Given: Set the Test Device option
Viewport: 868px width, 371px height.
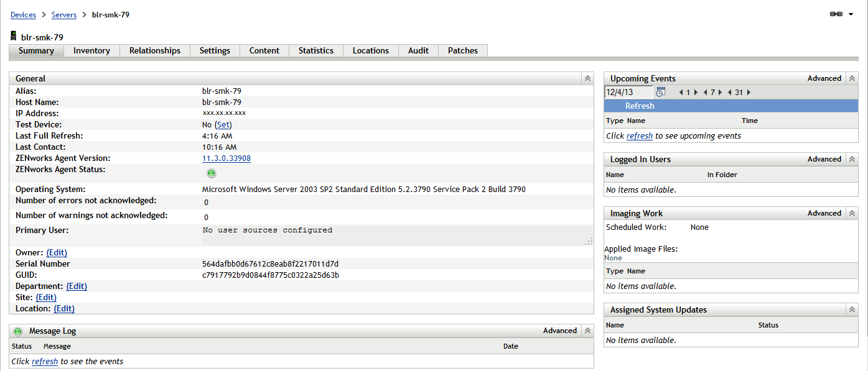Looking at the screenshot, I should 223,124.
